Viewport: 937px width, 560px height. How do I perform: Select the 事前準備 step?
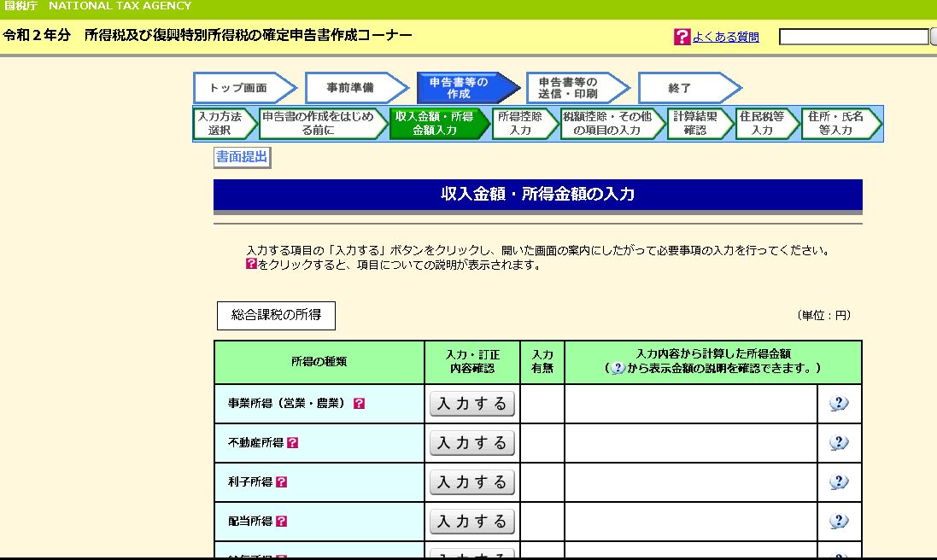coord(350,88)
